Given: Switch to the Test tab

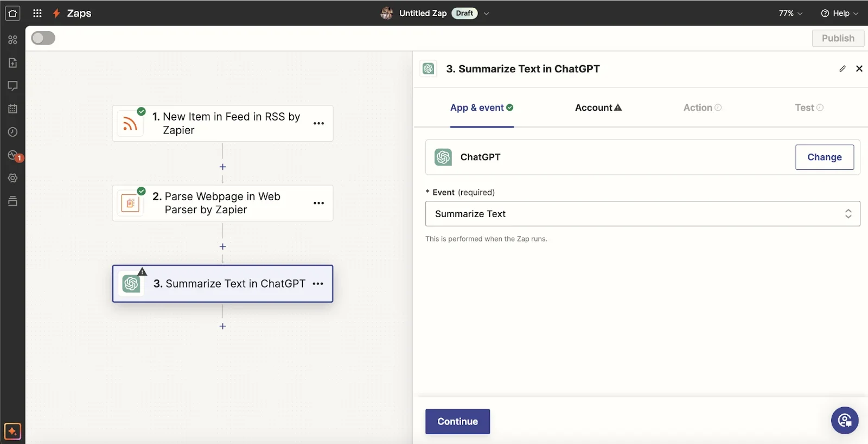Looking at the screenshot, I should point(809,107).
